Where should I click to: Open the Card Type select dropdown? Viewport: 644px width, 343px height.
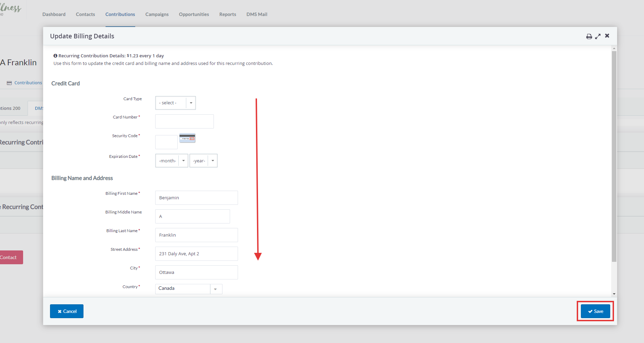[176, 103]
